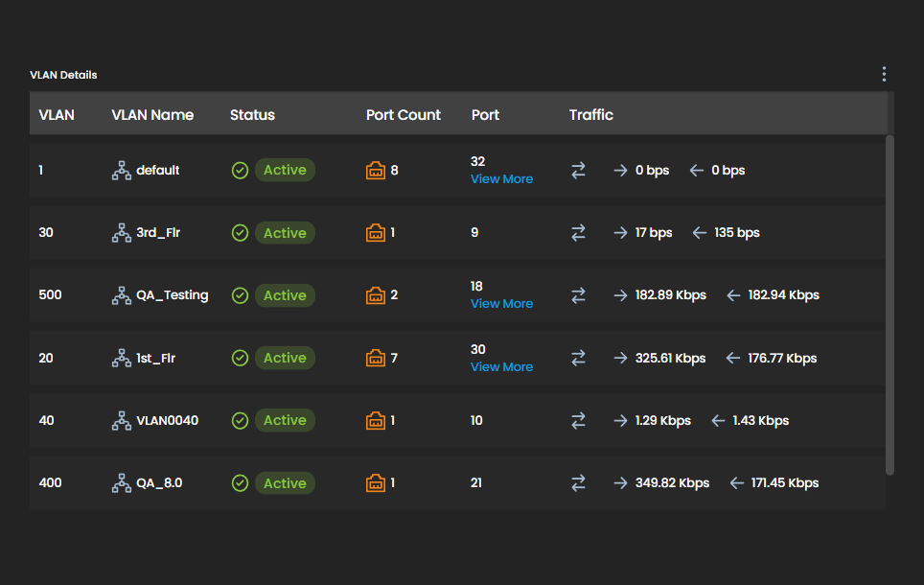Click the 'VLAN Details' panel title
Viewport: 924px width, 585px height.
[x=63, y=75]
